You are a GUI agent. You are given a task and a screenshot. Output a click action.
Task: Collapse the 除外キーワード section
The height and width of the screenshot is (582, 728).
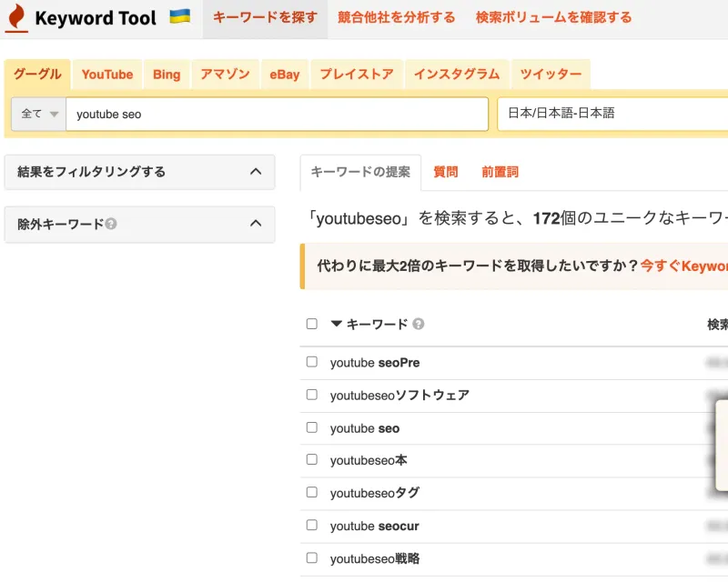pyautogui.click(x=258, y=225)
